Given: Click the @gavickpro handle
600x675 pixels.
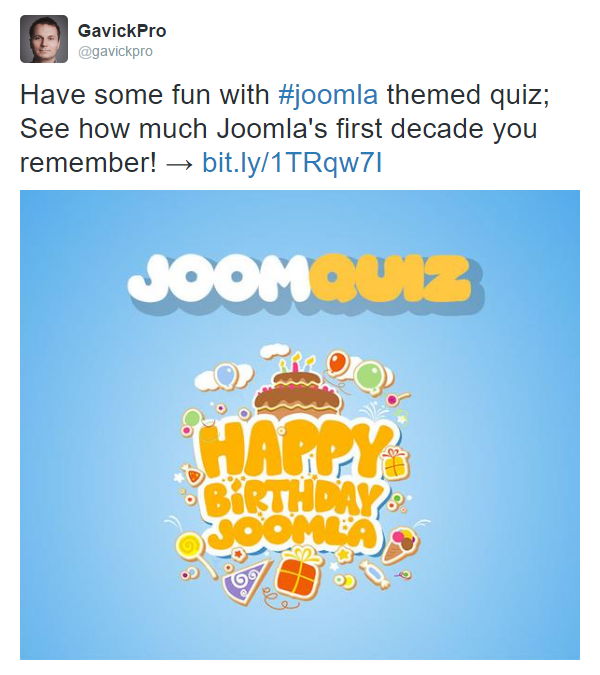Looking at the screenshot, I should click(x=115, y=51).
